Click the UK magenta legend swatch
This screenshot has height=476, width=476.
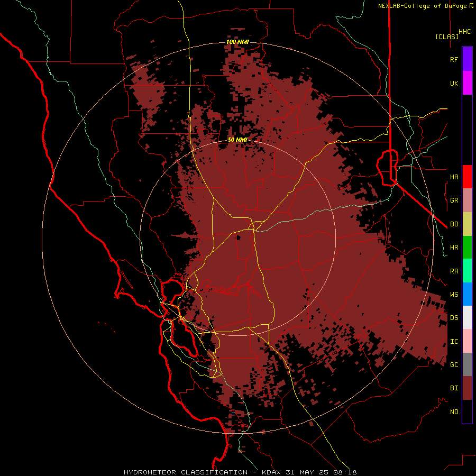pos(467,83)
